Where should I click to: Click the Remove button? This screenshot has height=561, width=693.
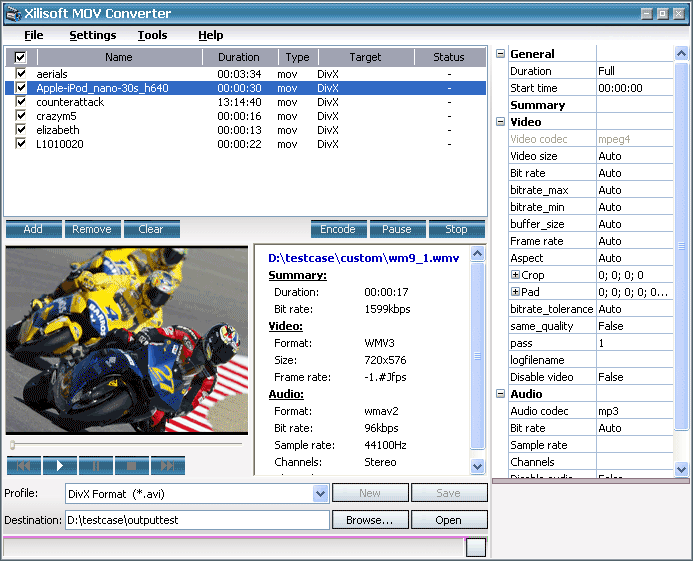[92, 229]
